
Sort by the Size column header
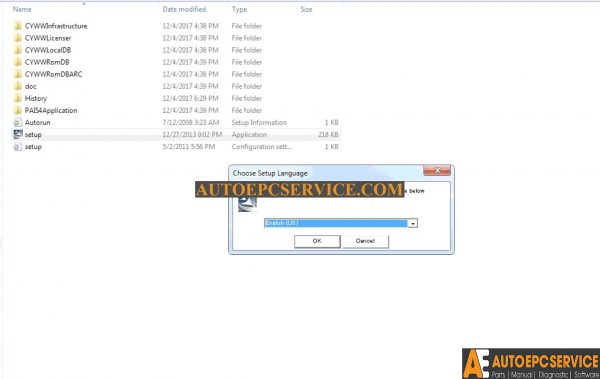point(306,9)
